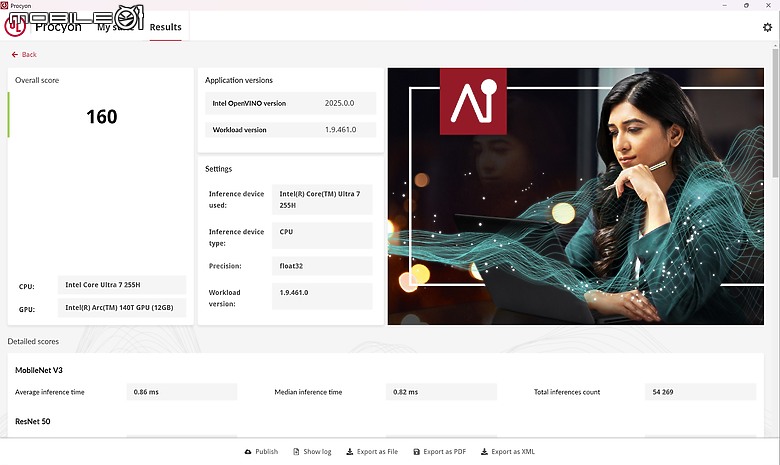
Task: Click the Procyon window title icon
Action: [x=4, y=5]
